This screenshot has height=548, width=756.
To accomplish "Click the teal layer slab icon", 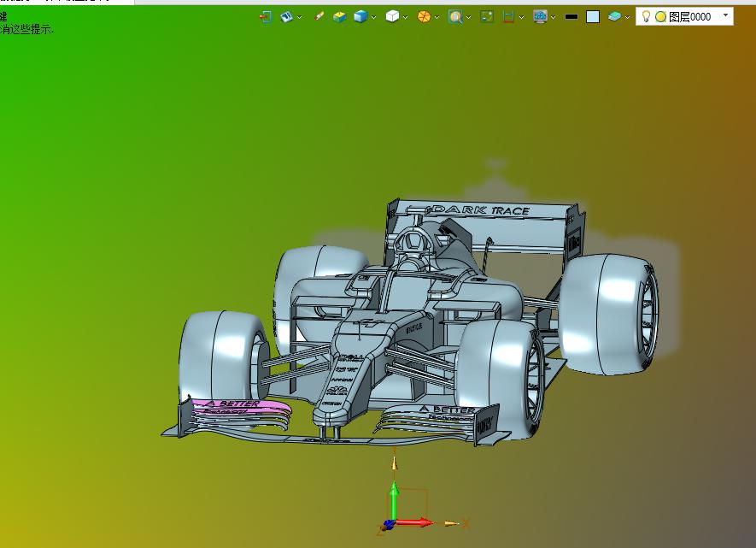I will (x=614, y=17).
